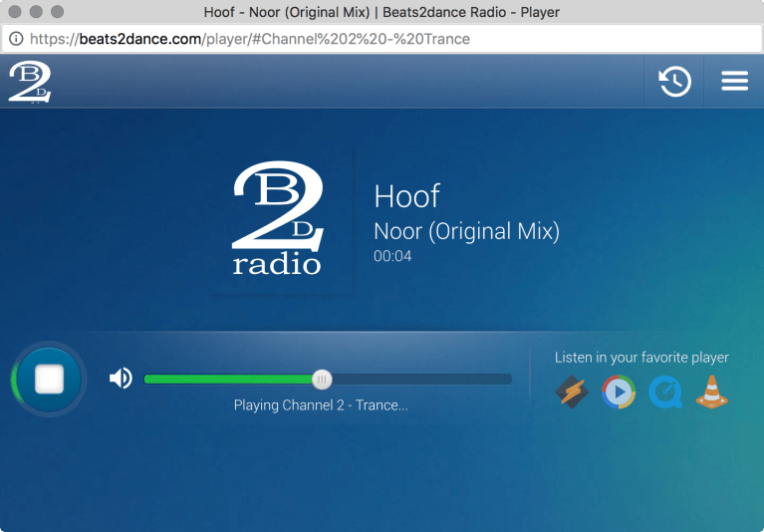Click the unfilled dark part of volume bar
The width and height of the screenshot is (764, 532).
418,379
